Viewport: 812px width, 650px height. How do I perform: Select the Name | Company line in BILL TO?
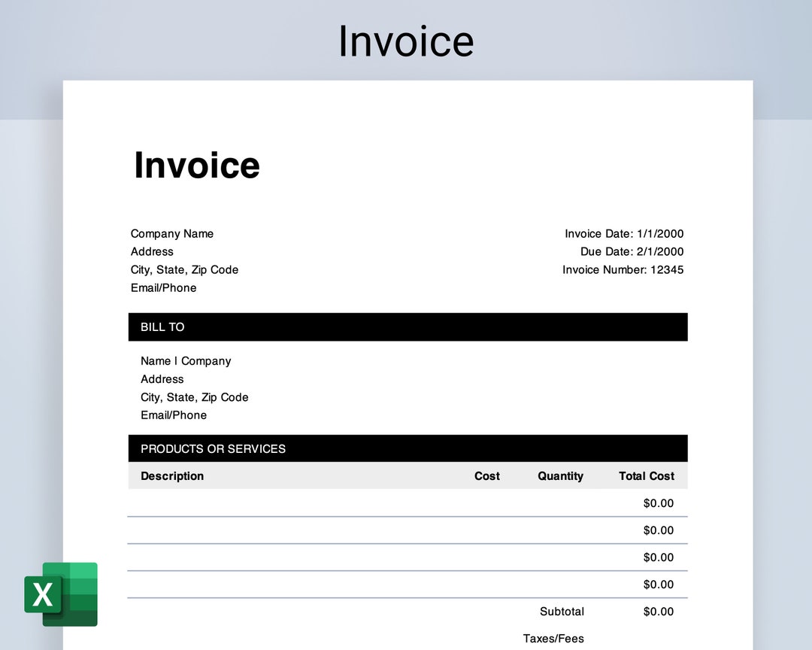pos(186,360)
